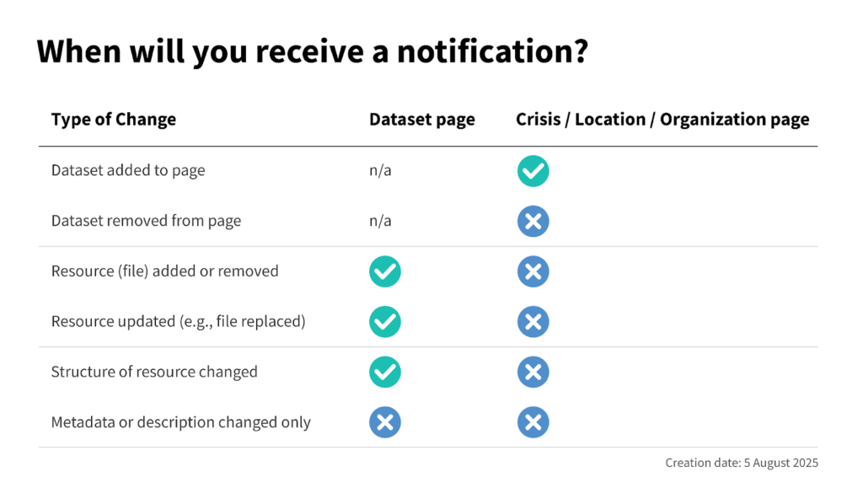This screenshot has width=863, height=504.
Task: Click the 'Metadata or description changed only' label
Action: [180, 422]
